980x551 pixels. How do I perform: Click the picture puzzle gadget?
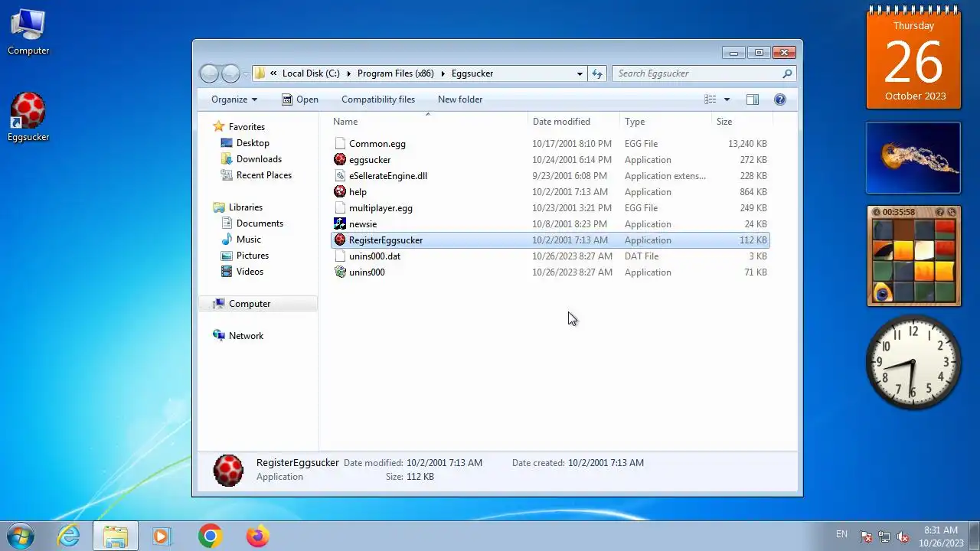pyautogui.click(x=913, y=256)
